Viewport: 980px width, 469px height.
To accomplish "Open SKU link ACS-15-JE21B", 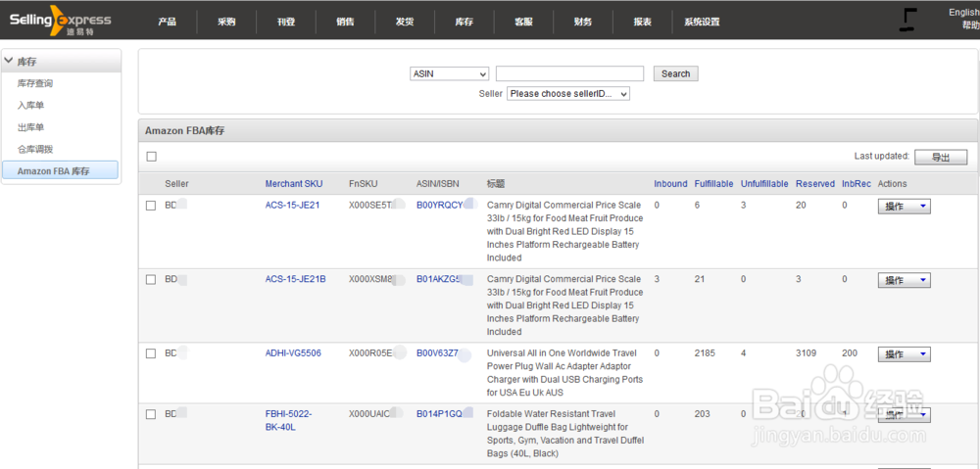I will (x=296, y=279).
